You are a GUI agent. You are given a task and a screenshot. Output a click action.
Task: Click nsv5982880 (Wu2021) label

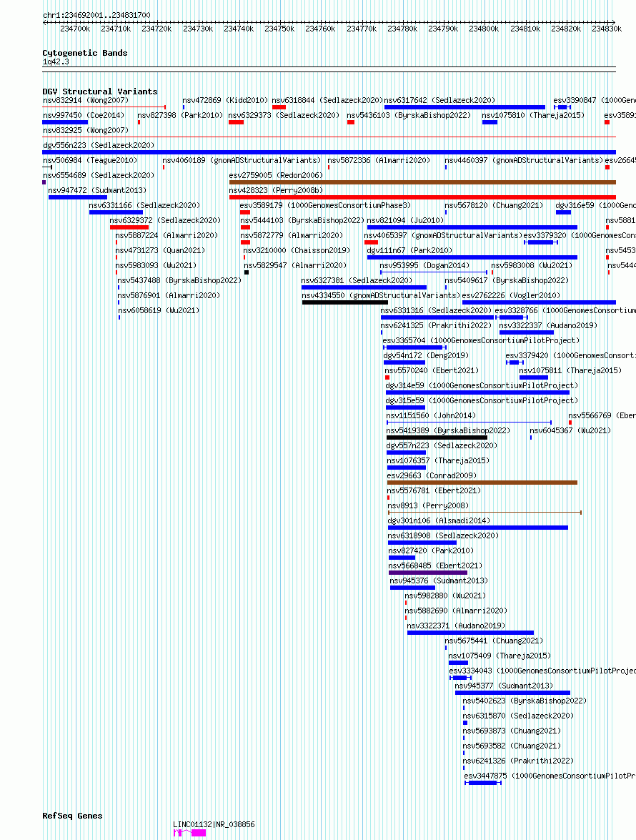pyautogui.click(x=445, y=596)
